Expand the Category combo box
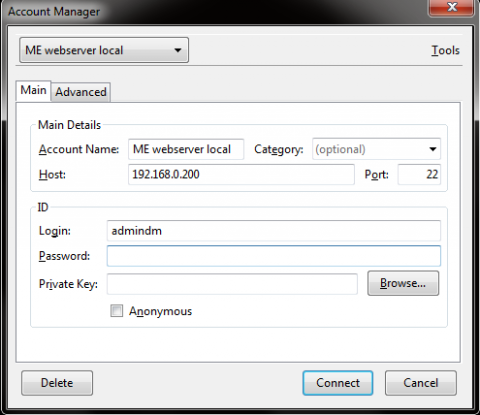 376,149
